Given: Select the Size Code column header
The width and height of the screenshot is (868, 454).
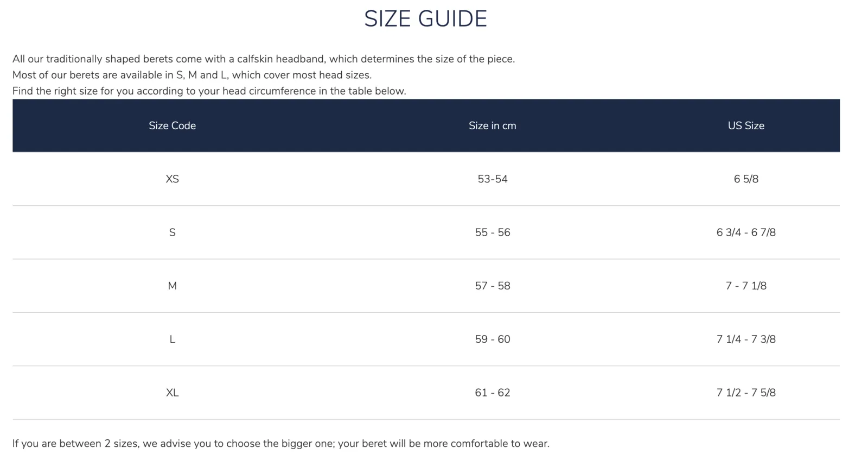Looking at the screenshot, I should point(173,126).
